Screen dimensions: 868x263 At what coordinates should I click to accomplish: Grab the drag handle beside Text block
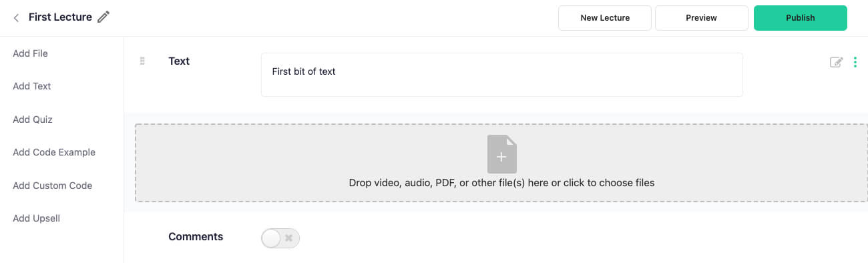pos(142,61)
